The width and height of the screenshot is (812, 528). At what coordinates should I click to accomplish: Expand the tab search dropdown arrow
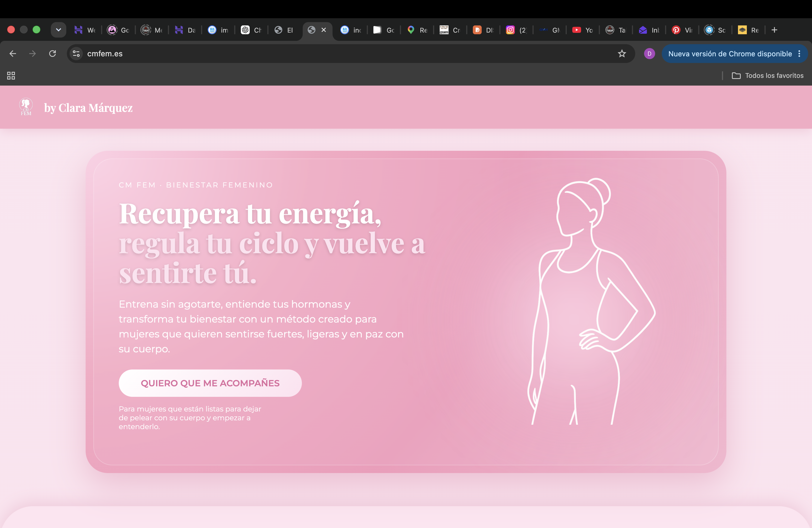click(x=58, y=30)
